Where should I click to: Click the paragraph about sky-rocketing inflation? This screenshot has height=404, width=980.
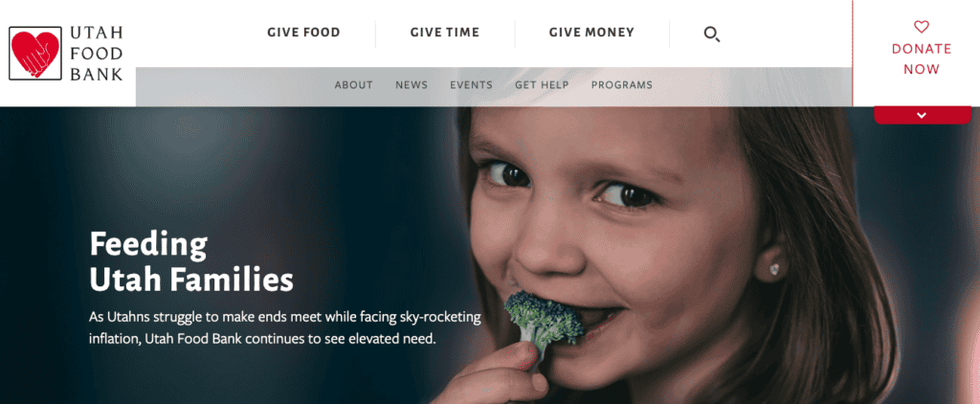285,328
